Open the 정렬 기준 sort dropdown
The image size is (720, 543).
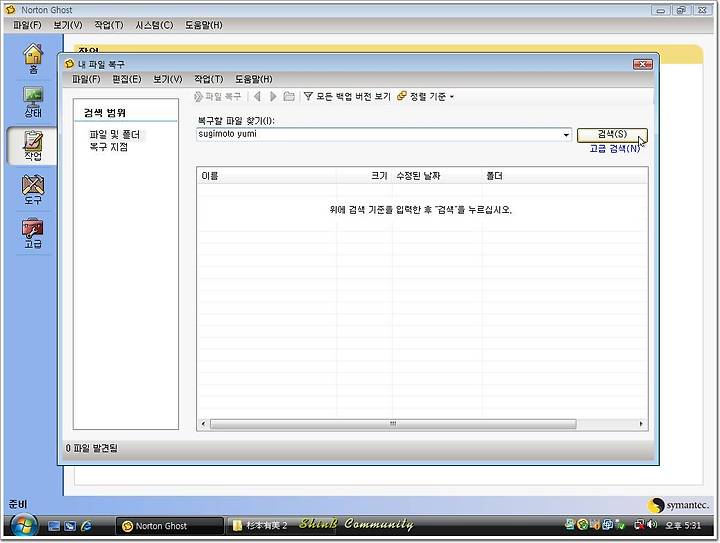click(x=425, y=96)
